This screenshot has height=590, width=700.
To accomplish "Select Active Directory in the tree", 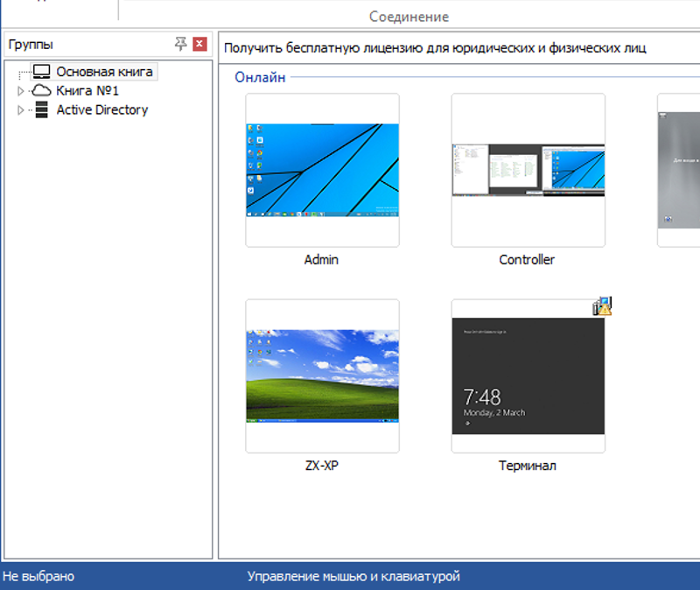I will 101,110.
